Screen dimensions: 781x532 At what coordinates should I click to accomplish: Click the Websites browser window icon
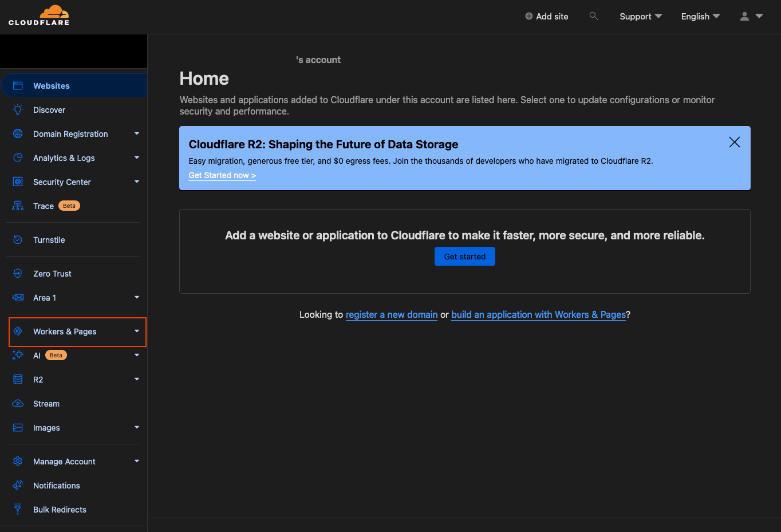(18, 86)
